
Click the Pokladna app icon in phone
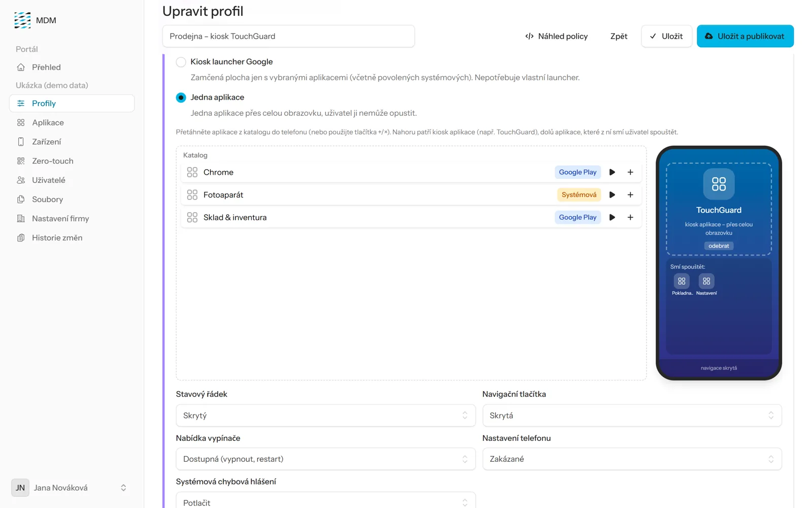pos(682,281)
